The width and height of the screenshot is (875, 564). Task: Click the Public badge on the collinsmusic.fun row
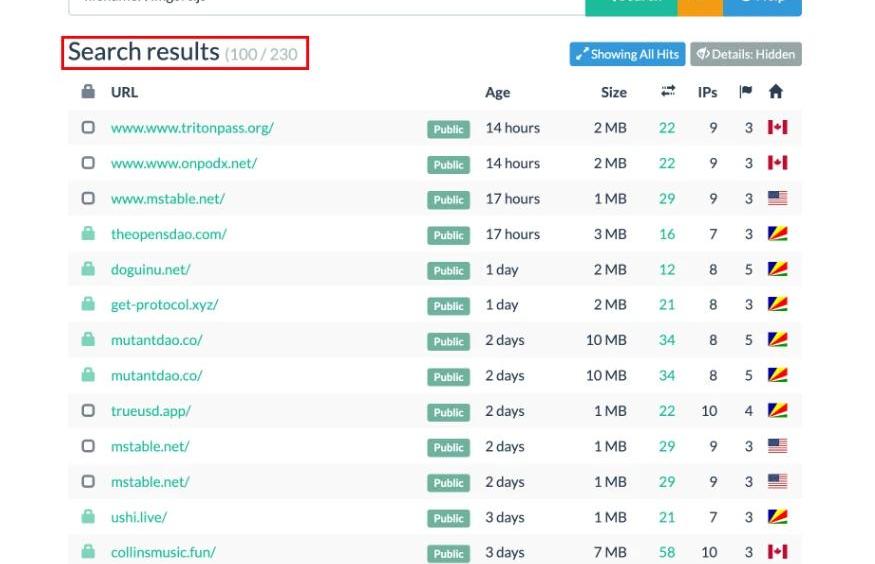[448, 553]
